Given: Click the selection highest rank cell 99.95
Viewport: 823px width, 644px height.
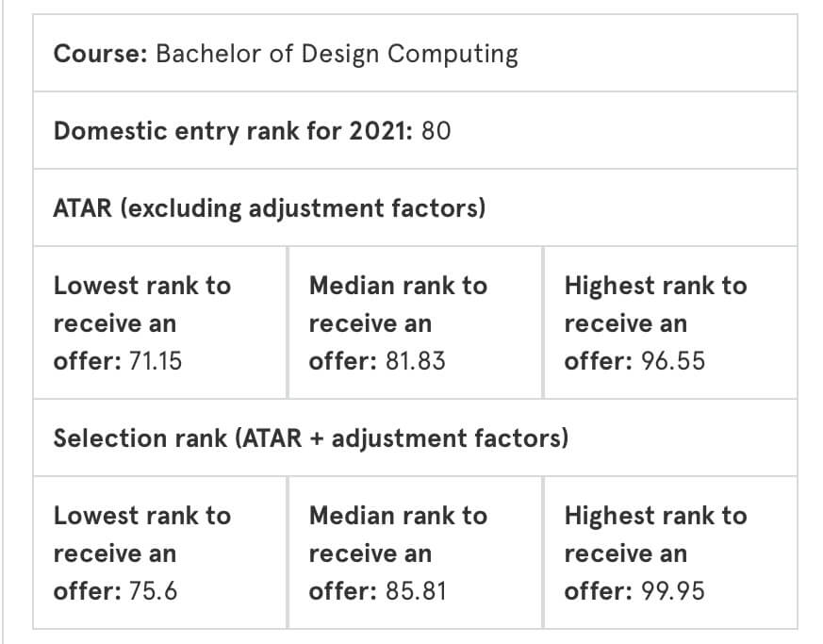Looking at the screenshot, I should point(671,553).
